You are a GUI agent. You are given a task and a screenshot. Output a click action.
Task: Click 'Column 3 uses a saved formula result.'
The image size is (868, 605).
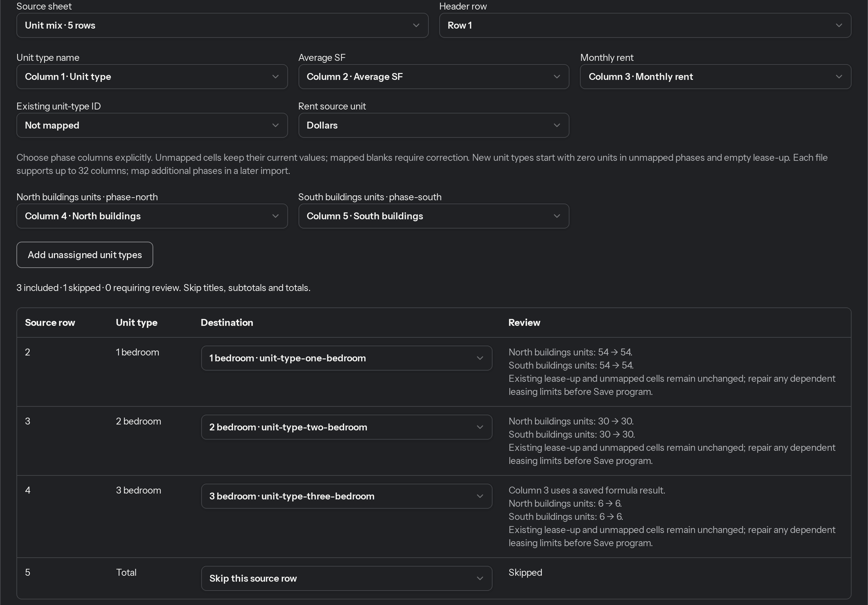click(x=587, y=491)
